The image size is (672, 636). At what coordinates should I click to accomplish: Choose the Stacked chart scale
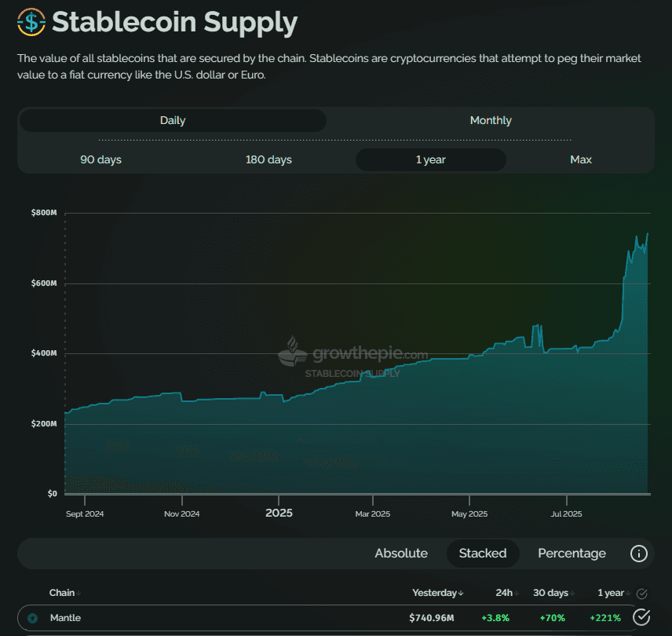[483, 554]
